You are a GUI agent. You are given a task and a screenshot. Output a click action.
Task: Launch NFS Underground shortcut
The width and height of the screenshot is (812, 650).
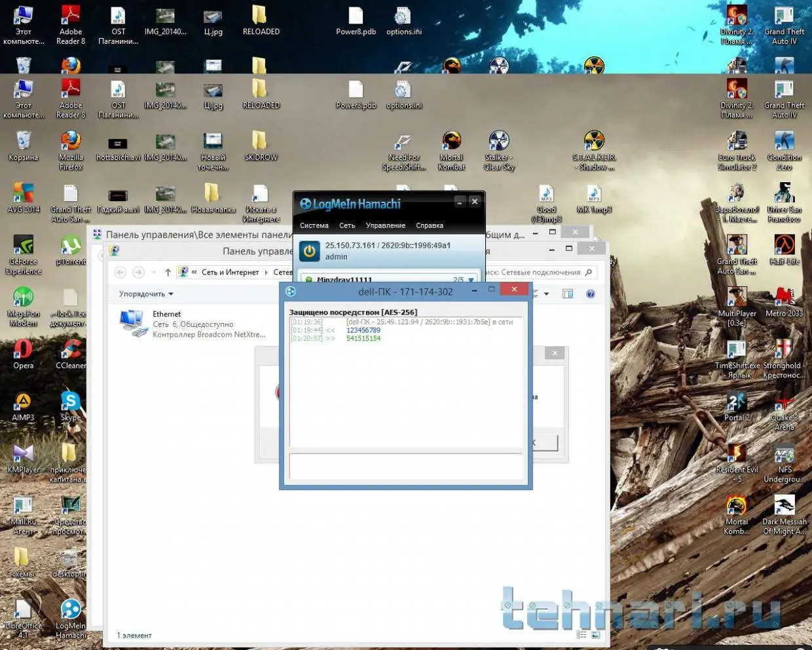click(784, 463)
